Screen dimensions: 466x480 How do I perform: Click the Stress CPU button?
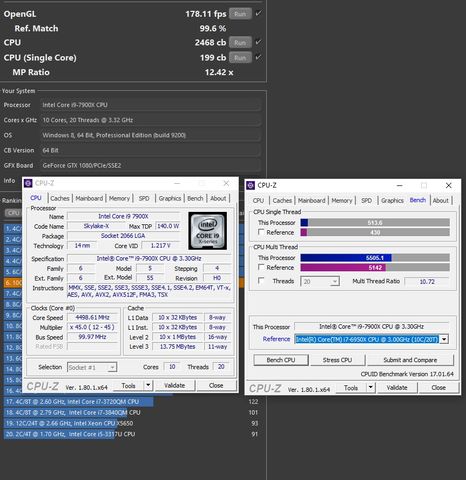tap(337, 360)
